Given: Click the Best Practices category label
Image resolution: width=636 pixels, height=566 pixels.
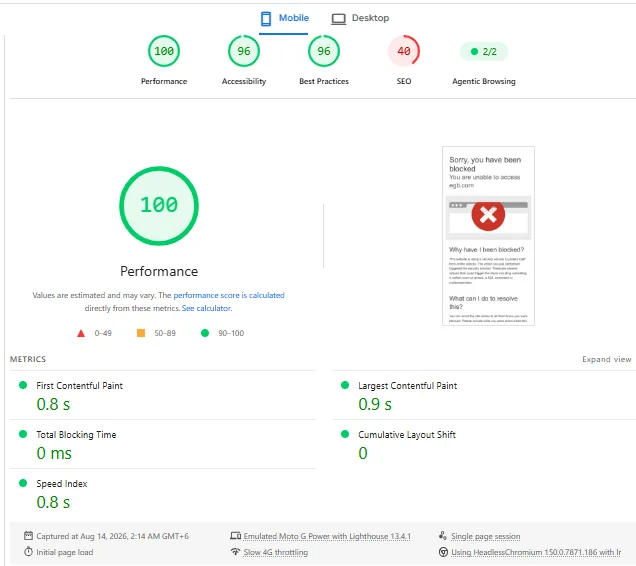Looking at the screenshot, I should tap(324, 81).
